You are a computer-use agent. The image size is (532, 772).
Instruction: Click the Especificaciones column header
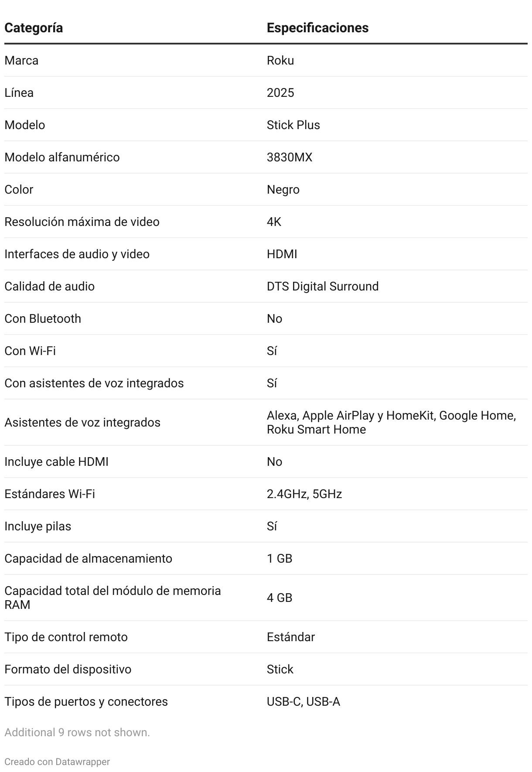click(x=317, y=28)
